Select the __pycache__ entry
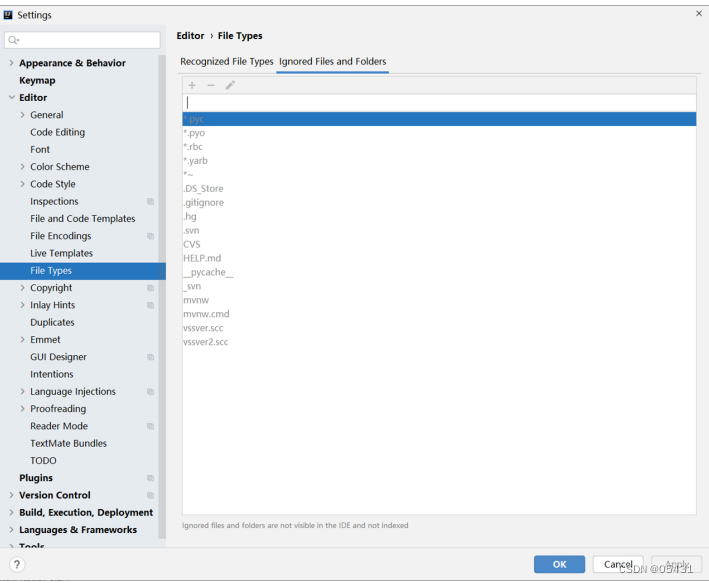Viewport: 709px width, 583px height. [x=439, y=272]
